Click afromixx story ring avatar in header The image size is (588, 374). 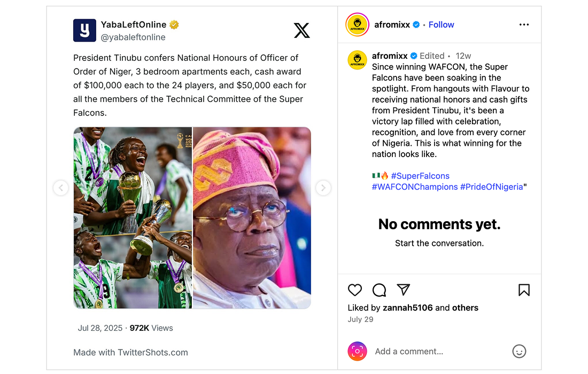pyautogui.click(x=358, y=25)
